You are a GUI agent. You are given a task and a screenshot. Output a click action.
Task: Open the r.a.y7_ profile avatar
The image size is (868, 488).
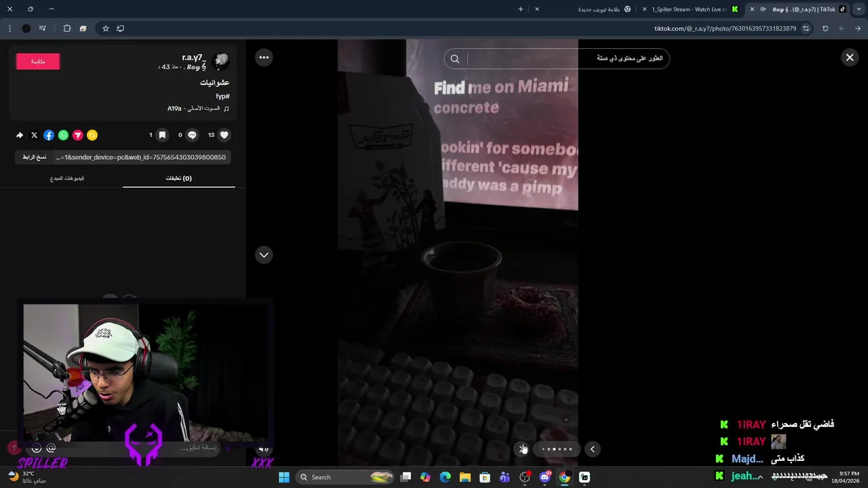[221, 62]
